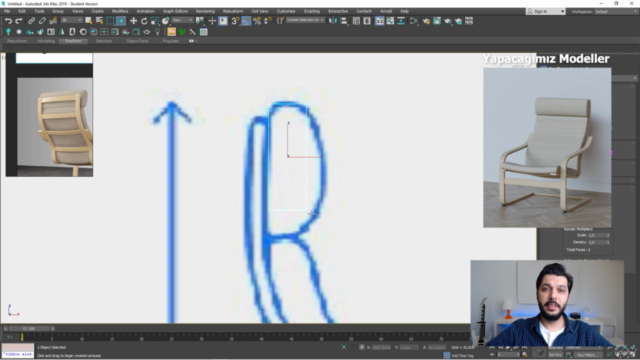
Task: Select the Bind to Space Warp tool
Action: (53, 21)
